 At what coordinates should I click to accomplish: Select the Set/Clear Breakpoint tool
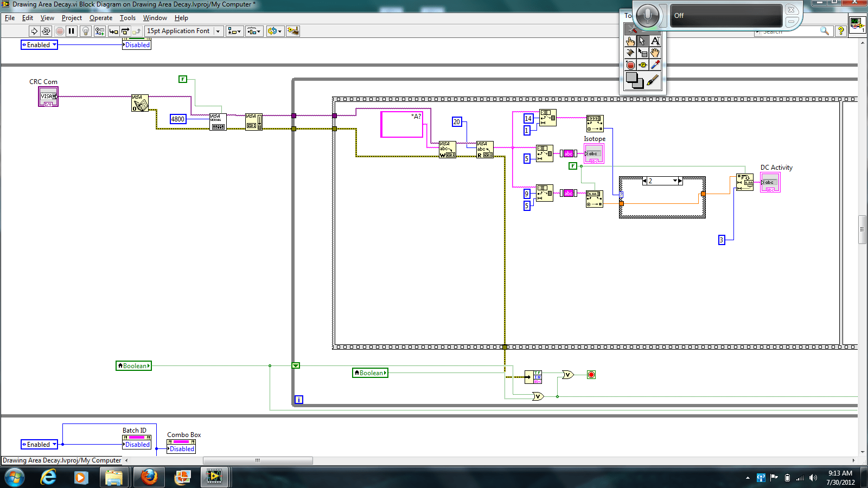630,65
